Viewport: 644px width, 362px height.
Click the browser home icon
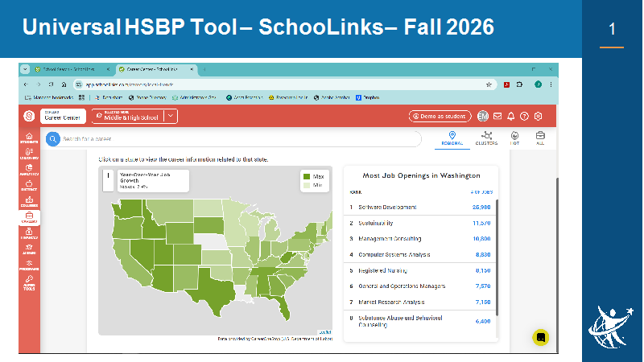[x=64, y=84]
